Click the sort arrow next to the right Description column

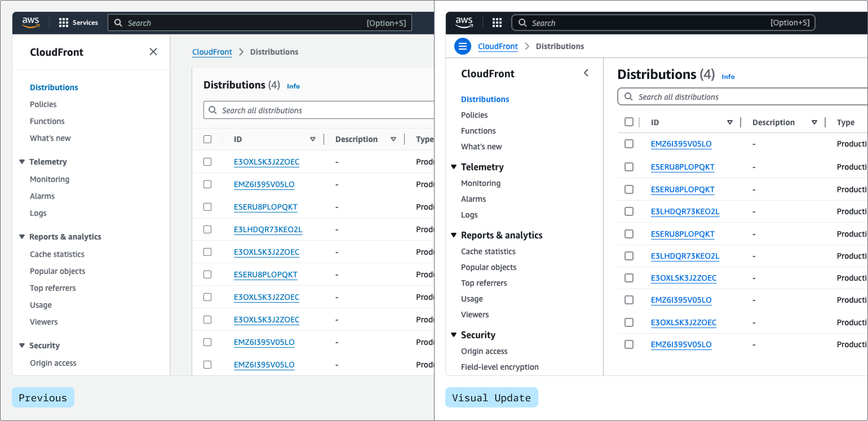pos(814,122)
